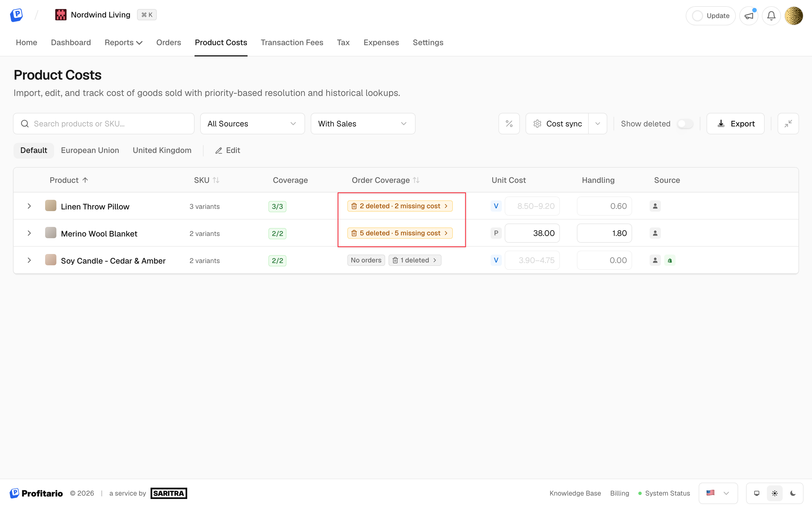Click the Nordwind Living store icon
Image resolution: width=812 pixels, height=508 pixels.
(61, 15)
